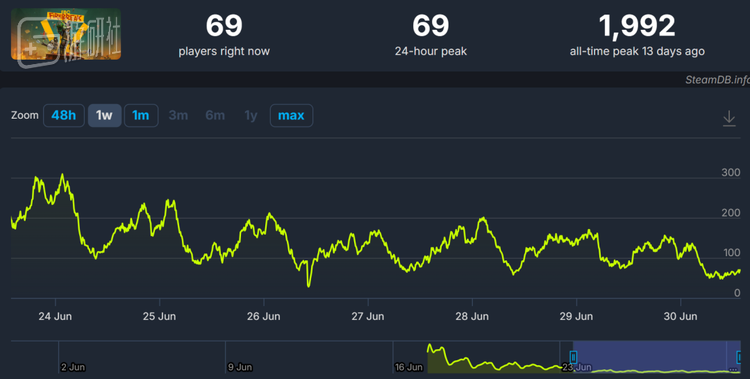The height and width of the screenshot is (379, 750).
Task: Click the '69 players right now' value
Action: [224, 26]
